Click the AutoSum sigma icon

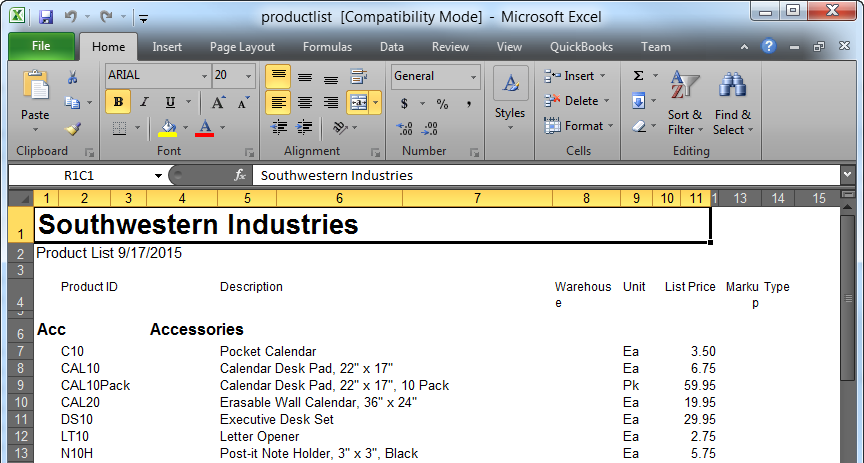[638, 76]
